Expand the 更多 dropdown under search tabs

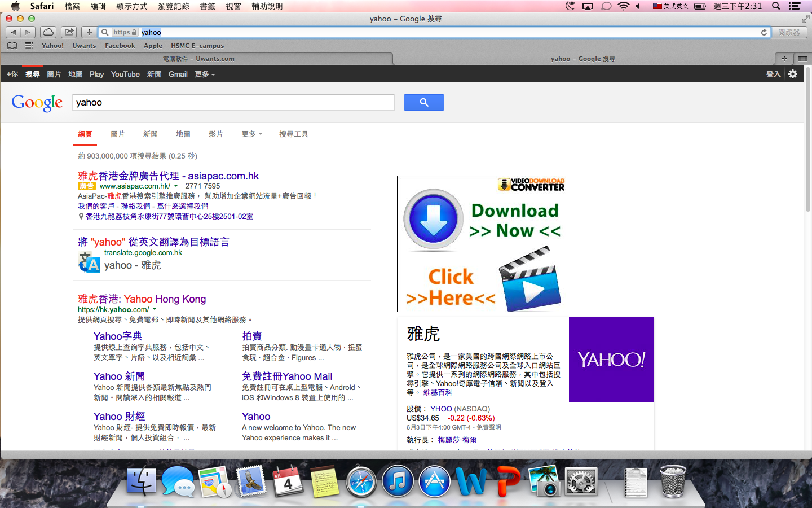(x=252, y=134)
